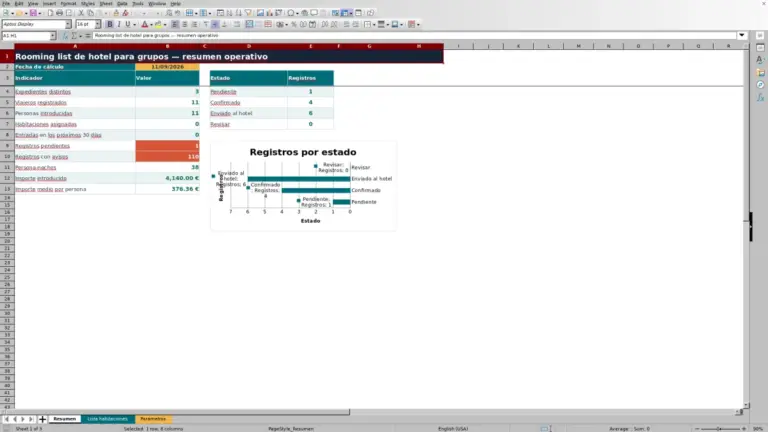The image size is (768, 432).
Task: Click the add new sheet plus button
Action: 42,419
